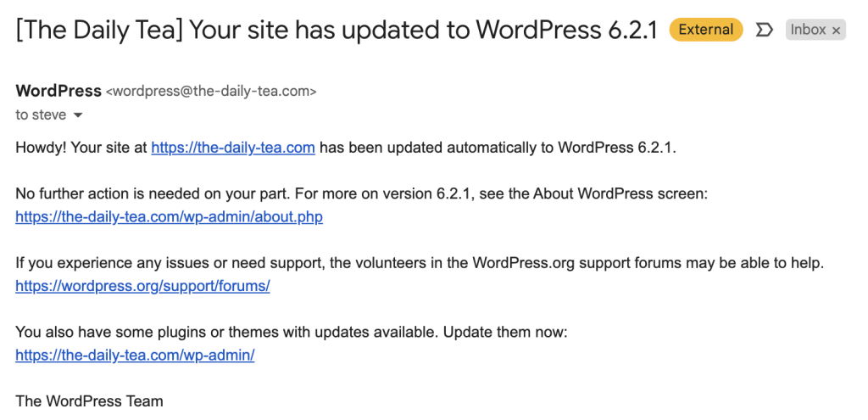Click the WordPress sender name
Image resolution: width=868 pixels, height=420 pixels.
(x=58, y=90)
